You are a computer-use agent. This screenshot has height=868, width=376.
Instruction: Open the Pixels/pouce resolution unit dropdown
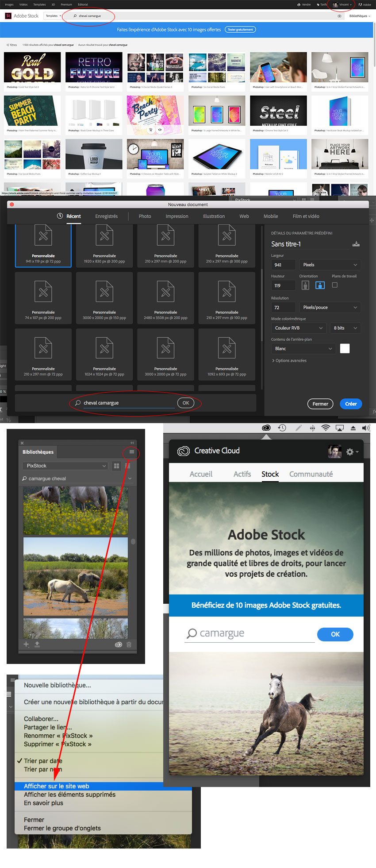coord(330,307)
